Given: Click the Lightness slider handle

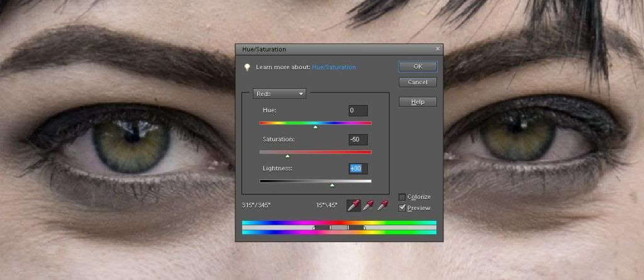Looking at the screenshot, I should click(x=332, y=186).
